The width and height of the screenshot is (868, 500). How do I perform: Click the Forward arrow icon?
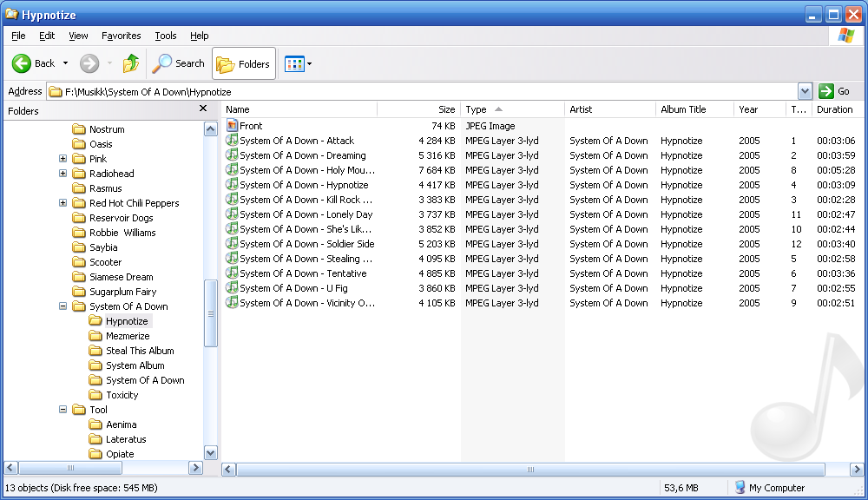(89, 63)
